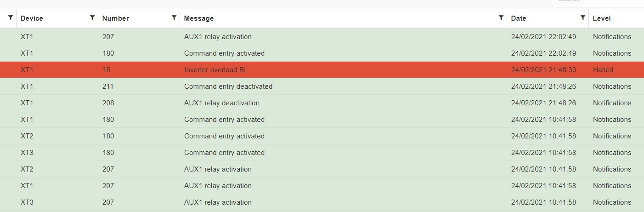Click message number 211 cell
Screen dimensions: 644x212
(x=108, y=86)
